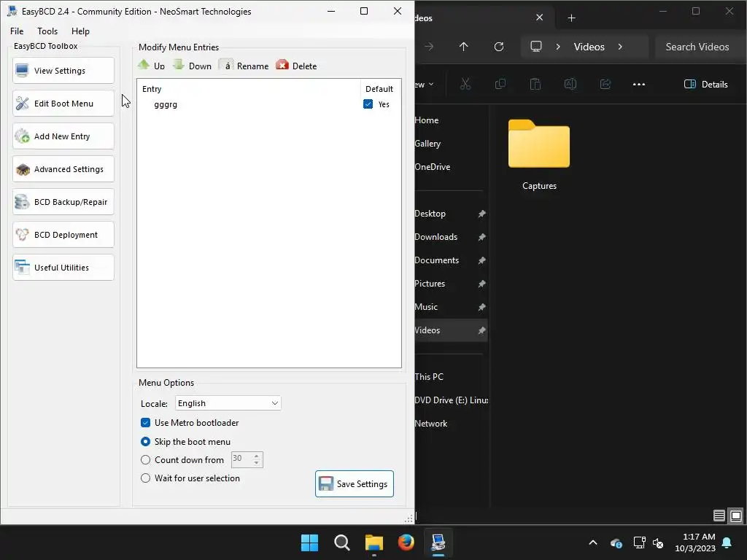Click the Paste icon in Explorer toolbar
Viewport: 747px width, 560px height.
(535, 85)
